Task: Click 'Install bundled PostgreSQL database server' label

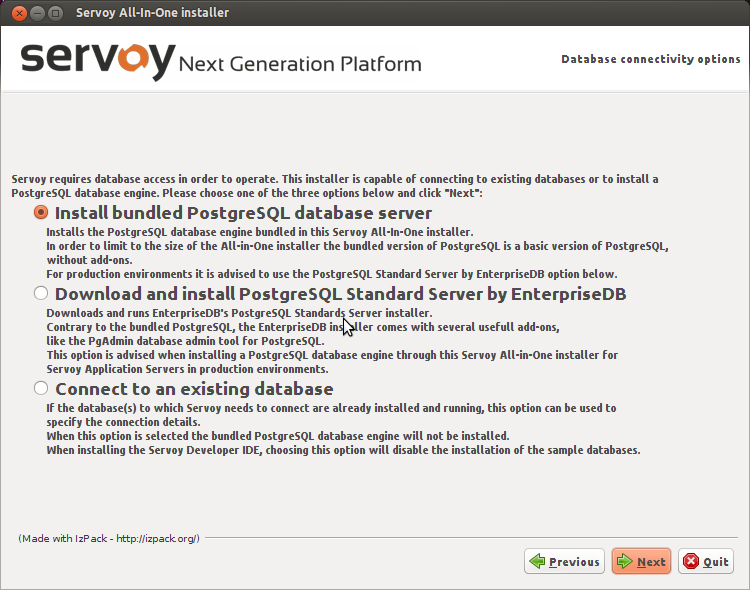Action: click(x=243, y=213)
